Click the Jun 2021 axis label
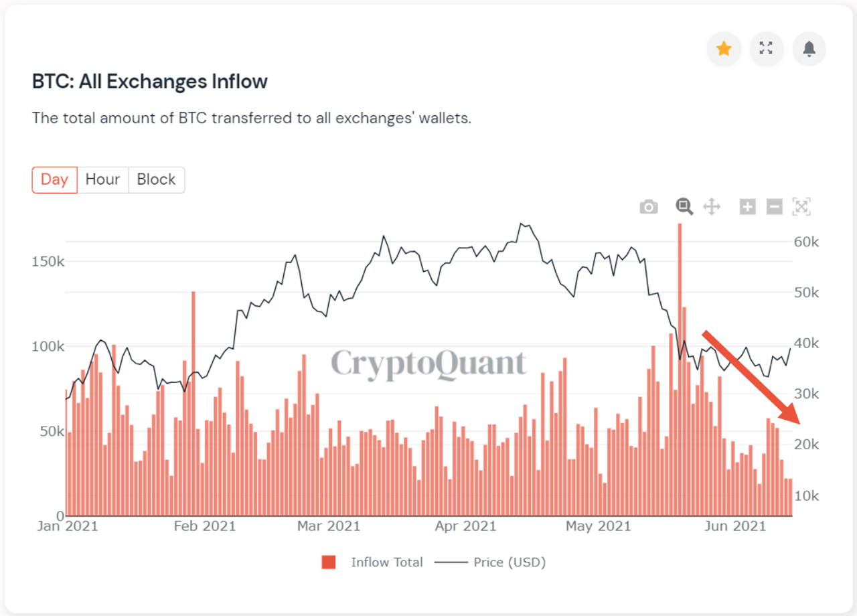Image resolution: width=857 pixels, height=616 pixels. [x=735, y=526]
